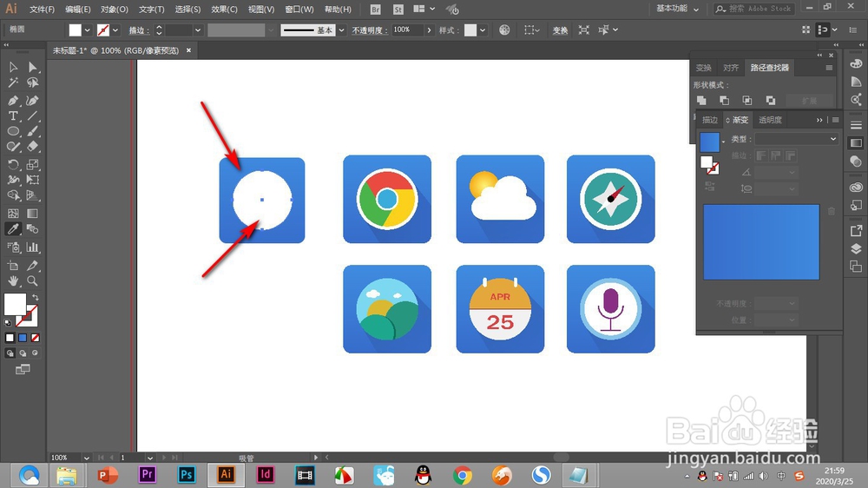Select the Direct Selection tool
Viewport: 868px width, 488px height.
(33, 67)
